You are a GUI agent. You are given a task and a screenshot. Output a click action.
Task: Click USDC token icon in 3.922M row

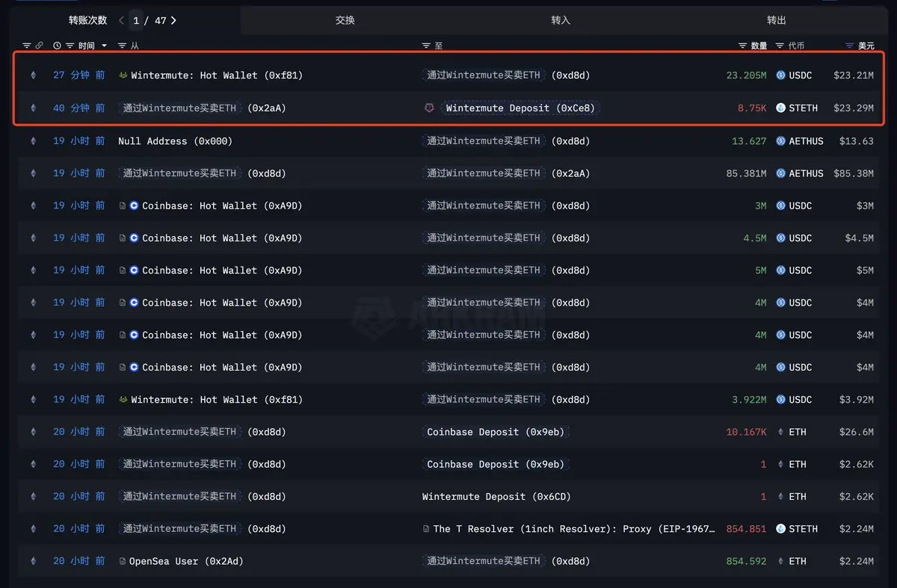[781, 400]
